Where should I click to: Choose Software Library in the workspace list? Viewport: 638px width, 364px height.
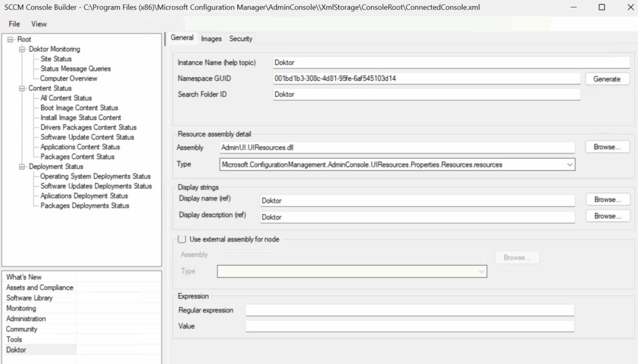coord(29,298)
